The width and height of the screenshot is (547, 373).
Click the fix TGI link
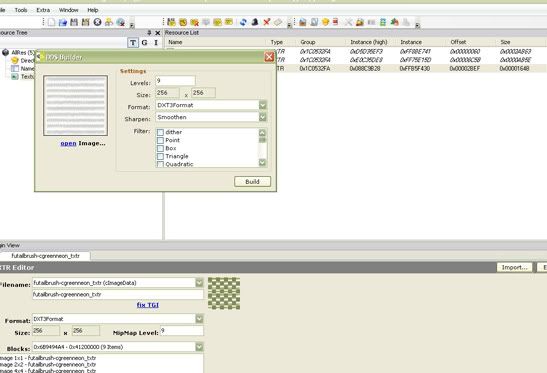[x=148, y=305]
